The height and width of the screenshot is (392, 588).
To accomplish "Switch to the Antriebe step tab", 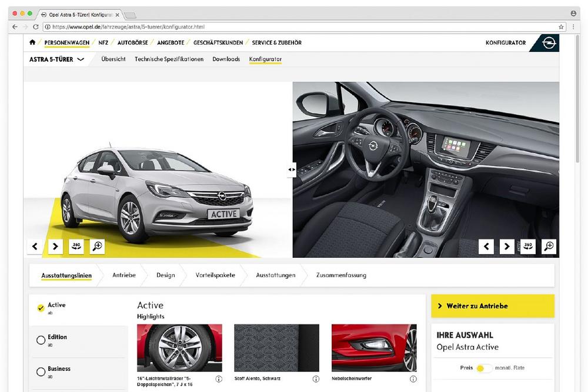I will (124, 275).
